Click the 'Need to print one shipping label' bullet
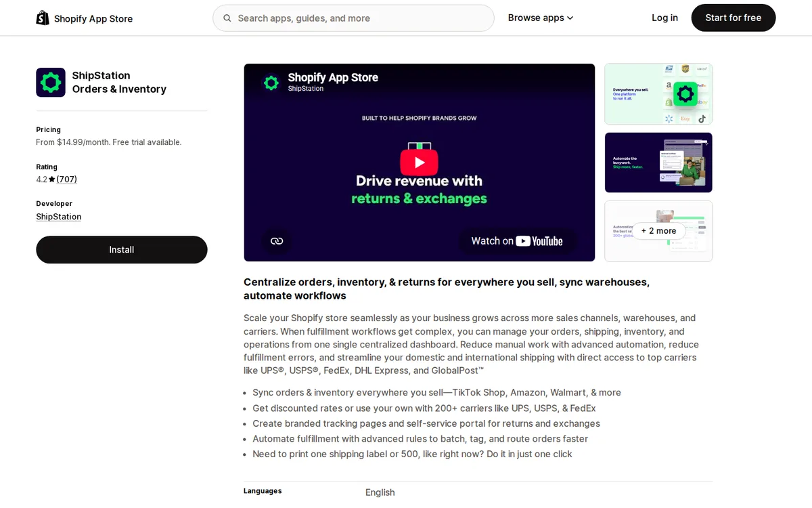812x508 pixels. pos(412,454)
